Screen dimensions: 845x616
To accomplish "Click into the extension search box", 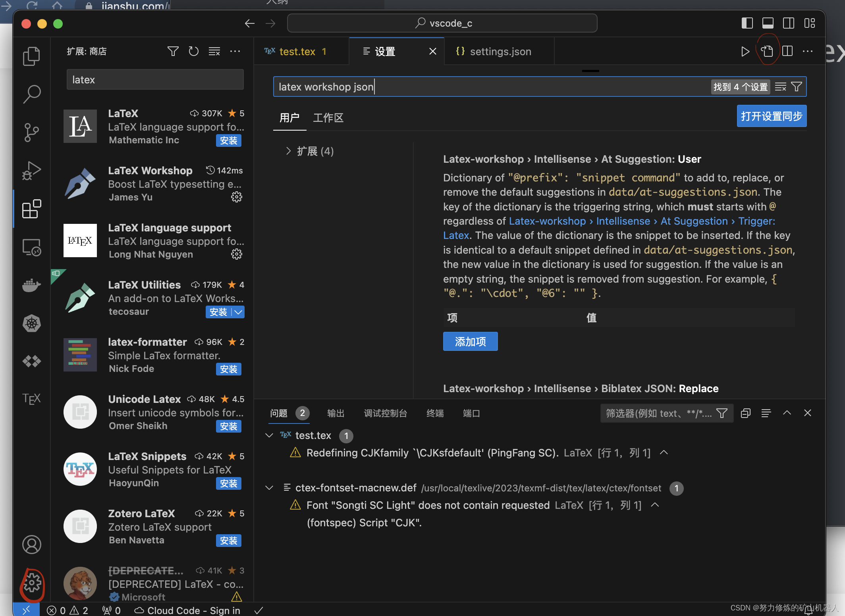I will [155, 79].
